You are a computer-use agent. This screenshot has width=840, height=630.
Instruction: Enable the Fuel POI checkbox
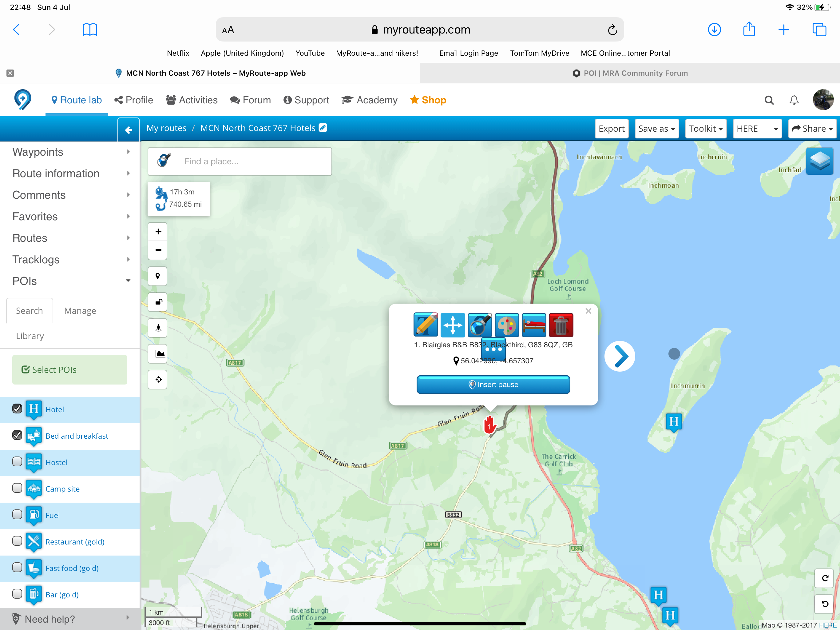point(17,514)
